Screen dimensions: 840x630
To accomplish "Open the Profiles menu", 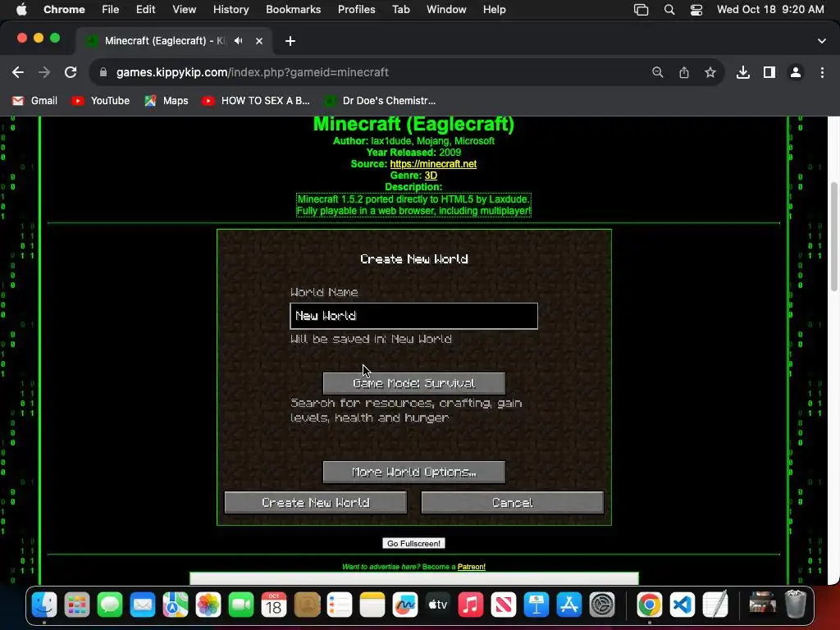I will coord(356,10).
